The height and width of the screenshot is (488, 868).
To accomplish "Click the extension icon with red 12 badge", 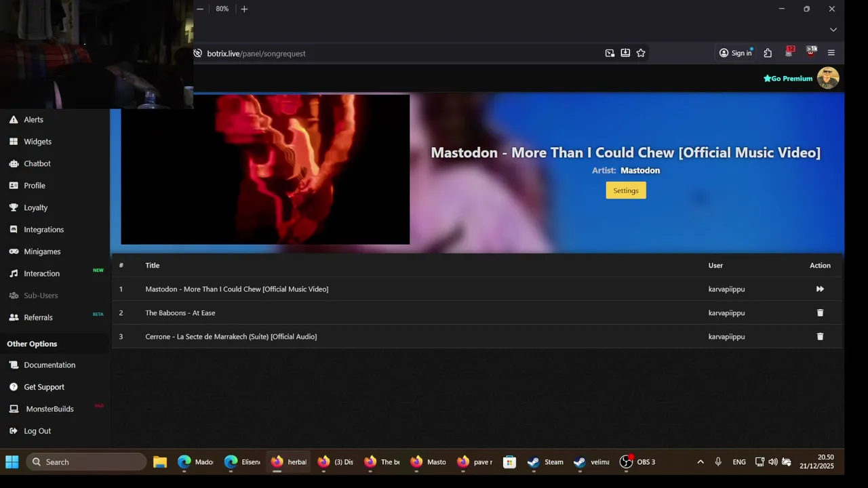I will 789,52.
